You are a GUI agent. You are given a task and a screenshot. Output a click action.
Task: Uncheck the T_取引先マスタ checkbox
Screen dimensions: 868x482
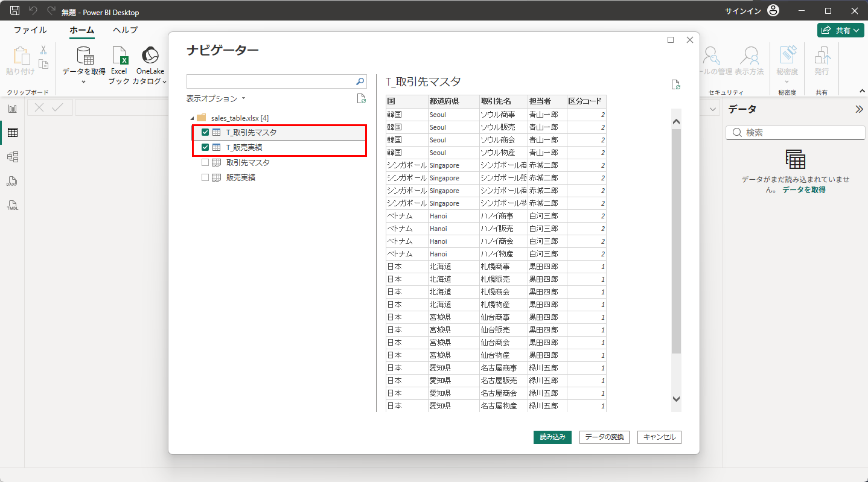[205, 133]
